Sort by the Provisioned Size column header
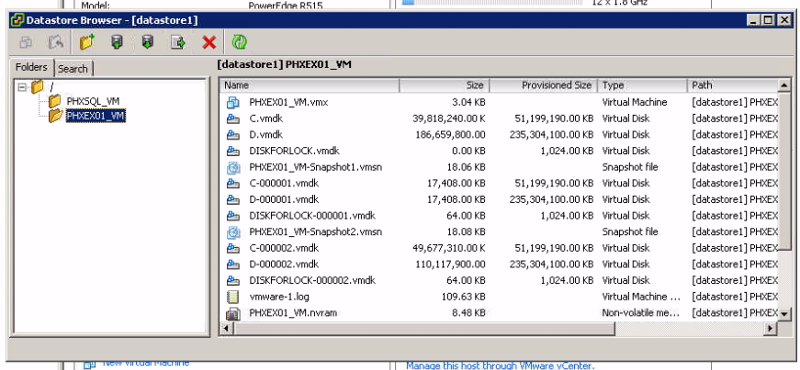 click(544, 85)
